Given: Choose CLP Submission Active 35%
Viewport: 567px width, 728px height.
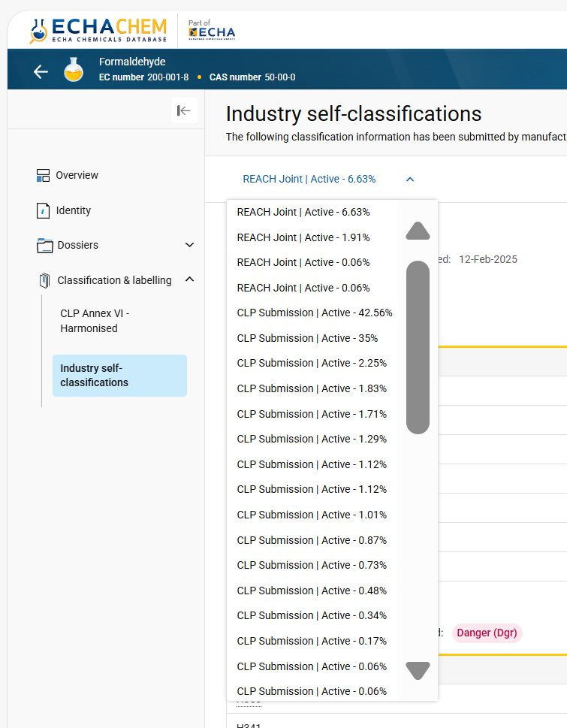Looking at the screenshot, I should coord(306,338).
